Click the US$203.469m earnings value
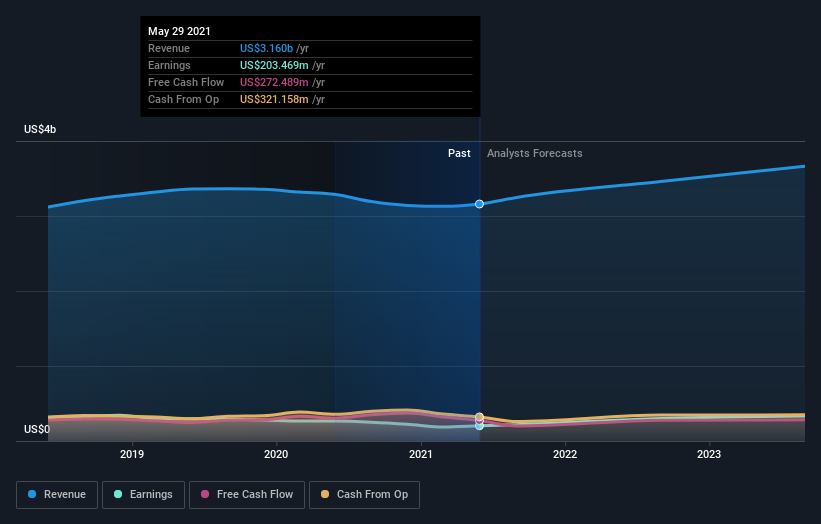The width and height of the screenshot is (821, 524). [274, 65]
